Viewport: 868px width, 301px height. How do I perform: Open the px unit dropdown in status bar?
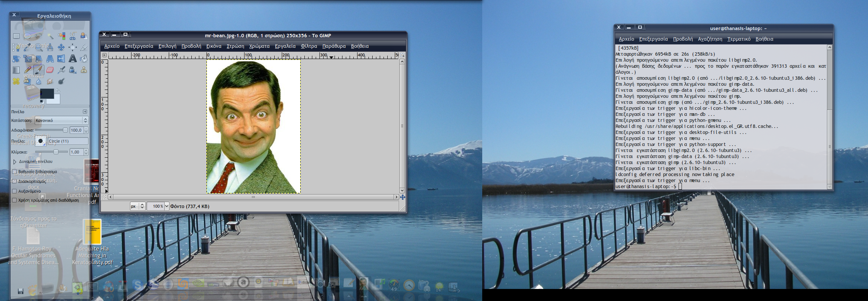click(x=138, y=206)
